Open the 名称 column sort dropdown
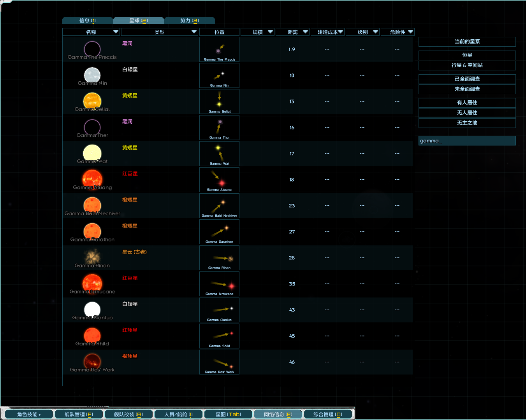The width and height of the screenshot is (526, 420). pos(115,32)
